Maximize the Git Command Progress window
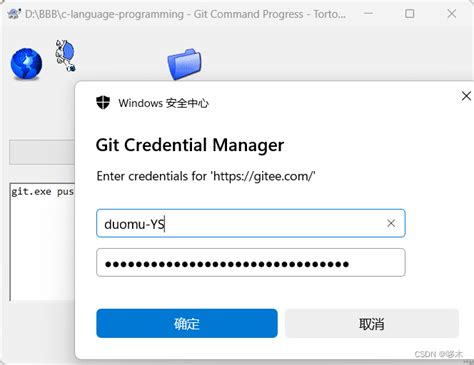Image resolution: width=474 pixels, height=365 pixels. click(410, 14)
